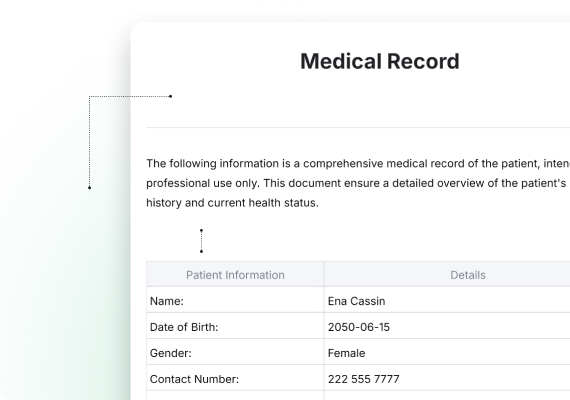
Task: Select the 'Patient Information' column header
Action: (235, 275)
